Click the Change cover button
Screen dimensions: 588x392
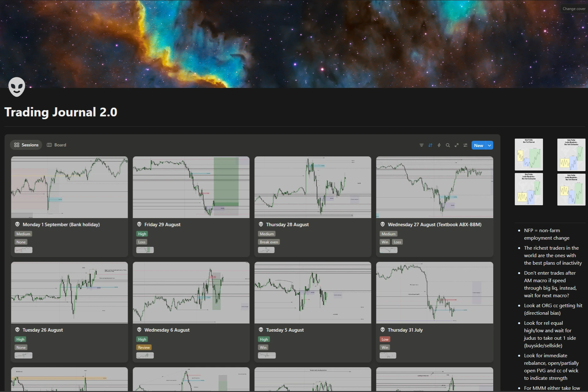[574, 9]
